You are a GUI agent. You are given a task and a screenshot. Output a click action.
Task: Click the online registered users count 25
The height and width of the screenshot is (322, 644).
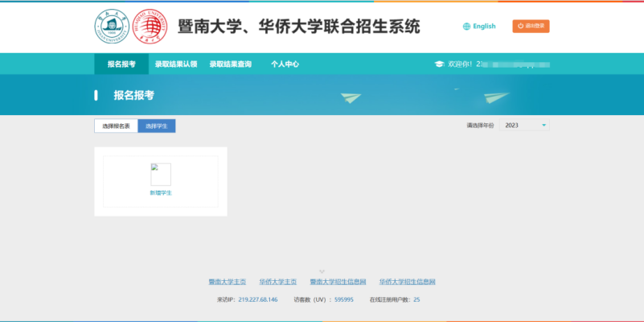416,299
